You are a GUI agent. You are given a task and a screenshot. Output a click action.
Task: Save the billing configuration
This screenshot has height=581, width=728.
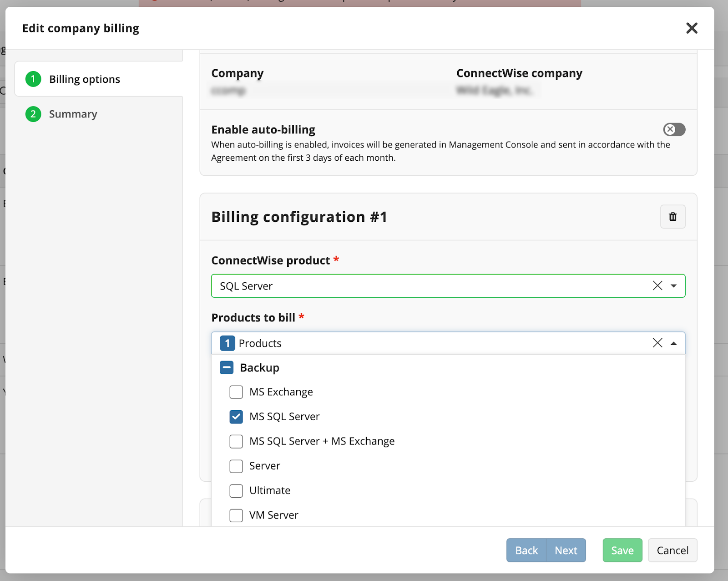click(622, 550)
